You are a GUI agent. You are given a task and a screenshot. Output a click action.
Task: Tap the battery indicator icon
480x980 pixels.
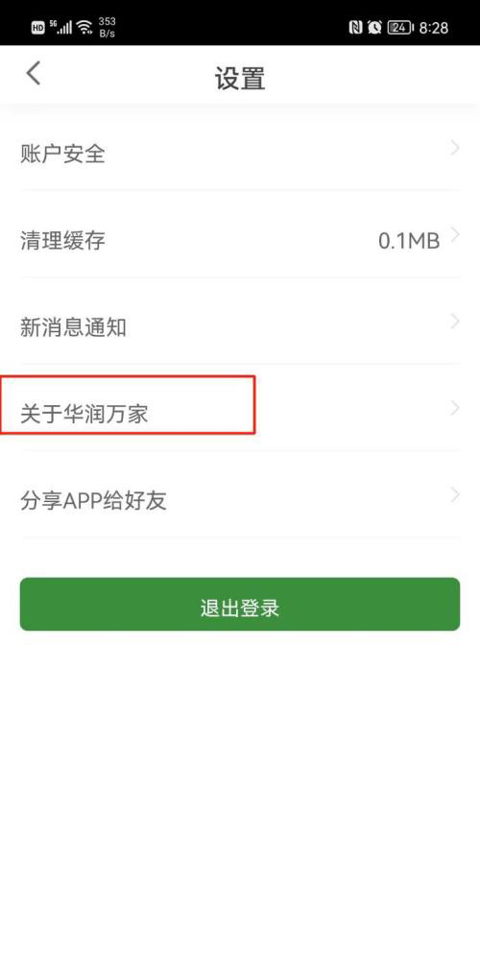400,28
